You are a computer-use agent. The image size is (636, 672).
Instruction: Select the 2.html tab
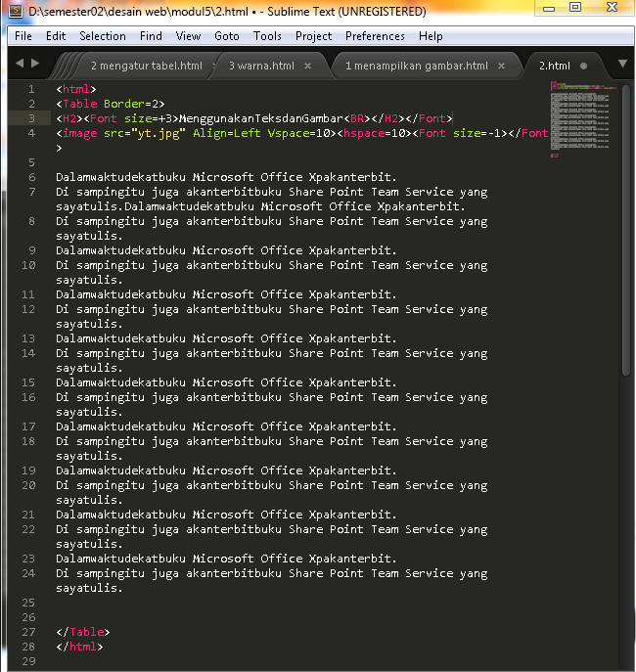pos(555,66)
